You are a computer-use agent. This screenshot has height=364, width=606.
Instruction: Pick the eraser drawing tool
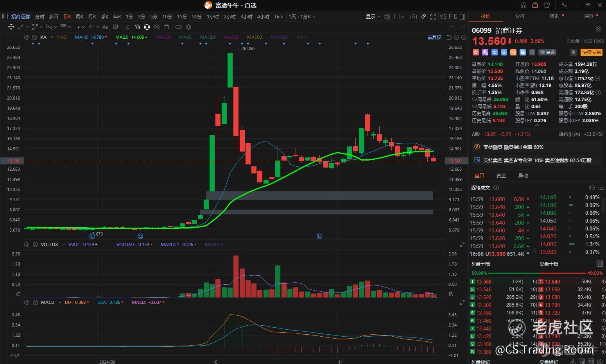click(x=127, y=27)
